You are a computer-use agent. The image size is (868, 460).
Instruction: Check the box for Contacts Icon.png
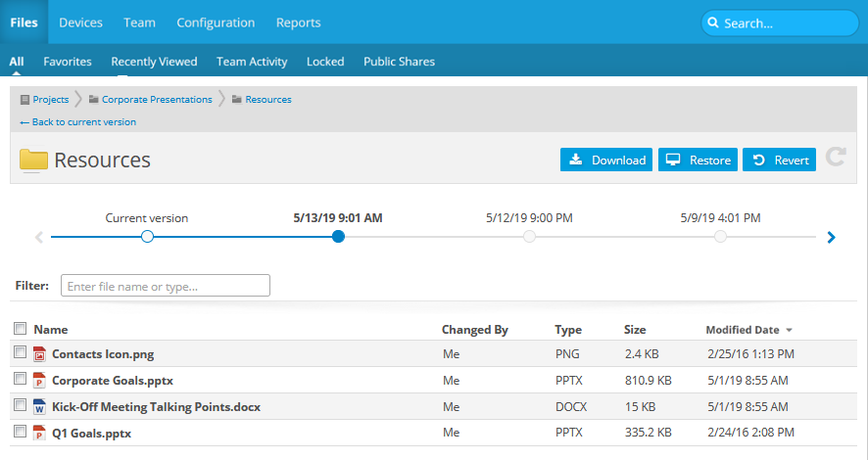pyautogui.click(x=20, y=352)
